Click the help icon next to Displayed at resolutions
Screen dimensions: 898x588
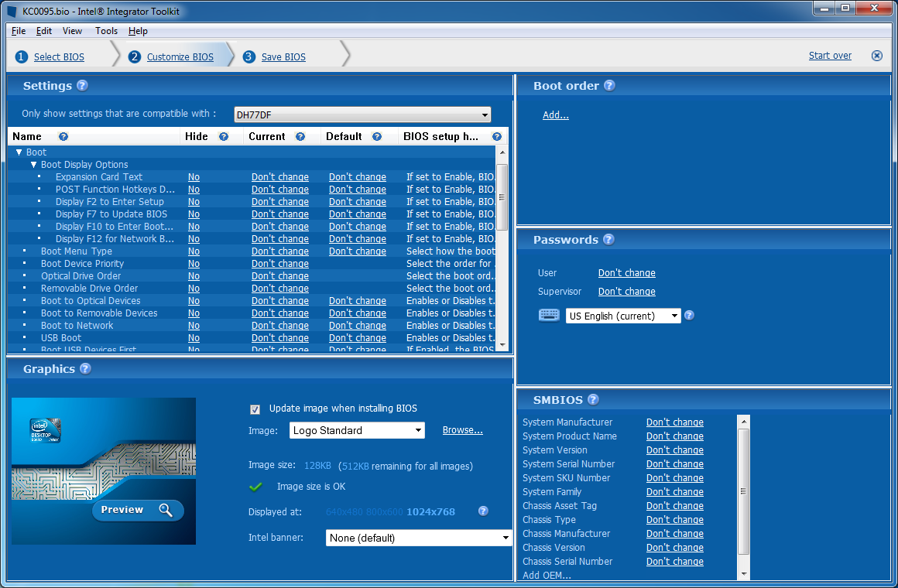[x=483, y=511]
